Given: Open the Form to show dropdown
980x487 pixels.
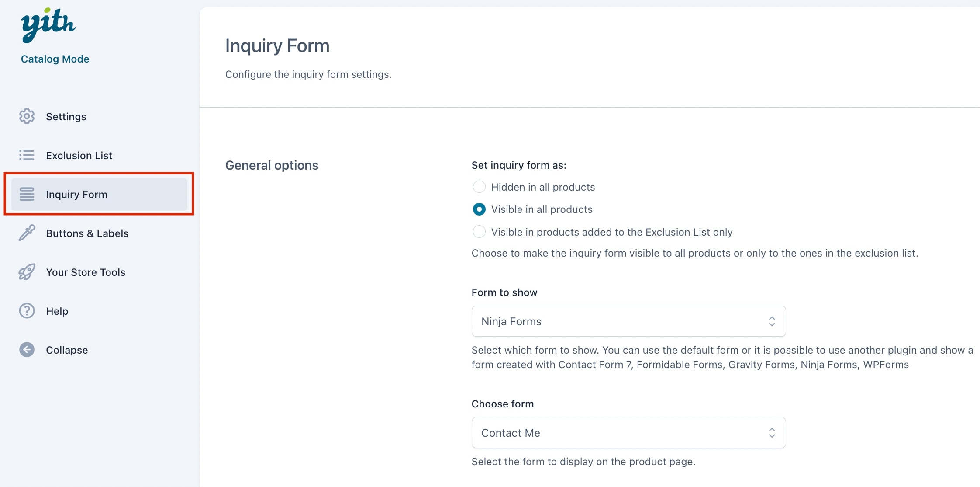Looking at the screenshot, I should (628, 321).
